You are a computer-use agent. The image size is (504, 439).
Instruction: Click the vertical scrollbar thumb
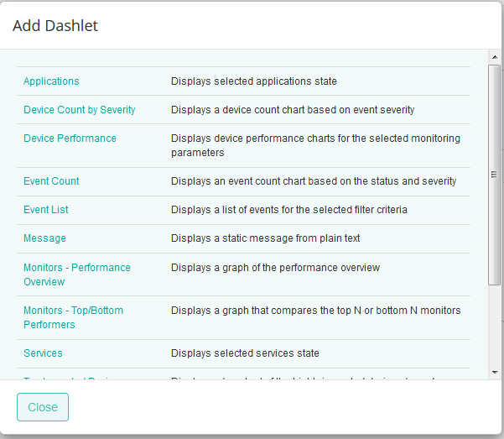[x=495, y=175]
